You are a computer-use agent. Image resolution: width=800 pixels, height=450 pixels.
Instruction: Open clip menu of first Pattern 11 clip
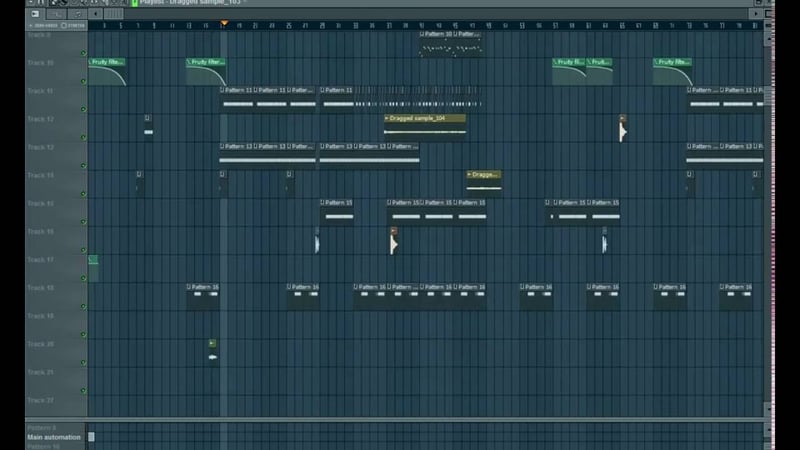pyautogui.click(x=222, y=90)
